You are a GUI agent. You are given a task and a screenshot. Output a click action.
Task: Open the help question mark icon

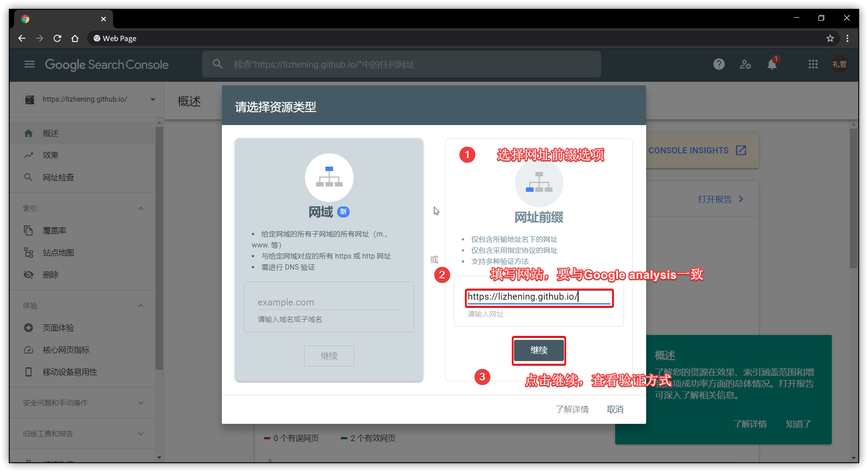point(719,65)
